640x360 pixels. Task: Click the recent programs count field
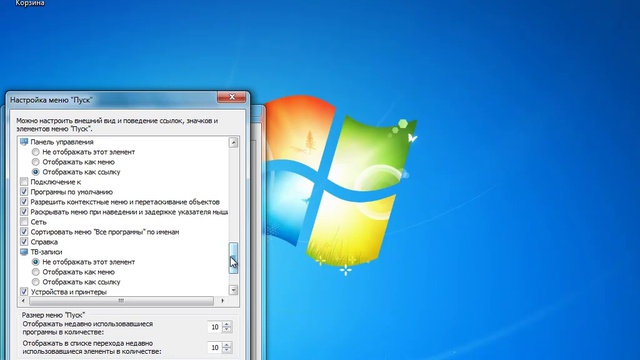pos(215,327)
